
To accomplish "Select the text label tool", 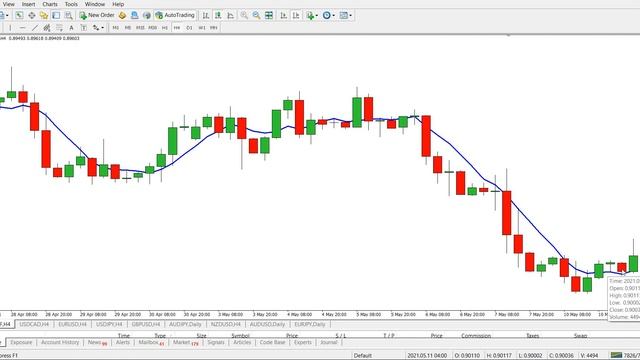I will [x=84, y=28].
